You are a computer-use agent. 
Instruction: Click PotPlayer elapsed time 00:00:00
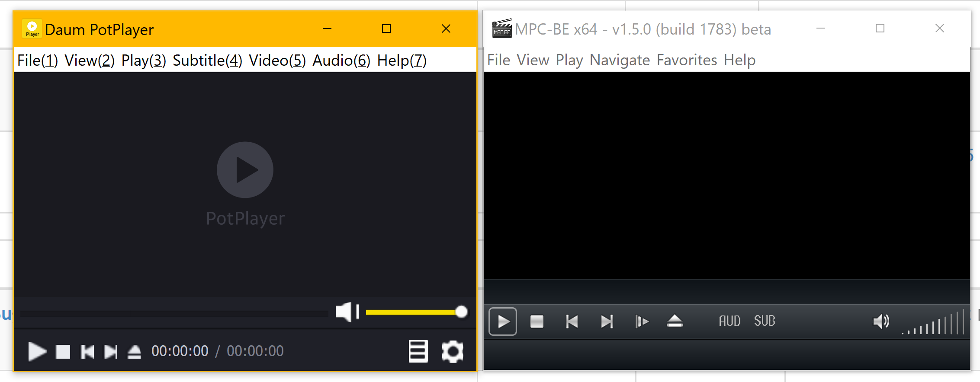[180, 351]
